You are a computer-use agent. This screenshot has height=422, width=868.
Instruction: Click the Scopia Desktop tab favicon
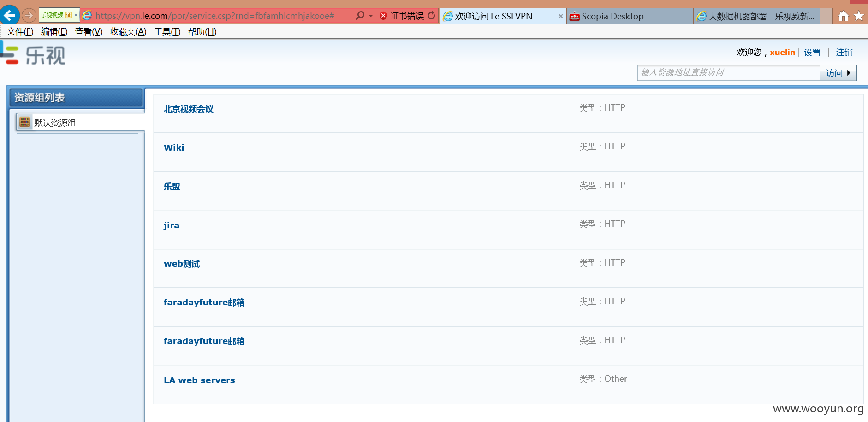574,17
